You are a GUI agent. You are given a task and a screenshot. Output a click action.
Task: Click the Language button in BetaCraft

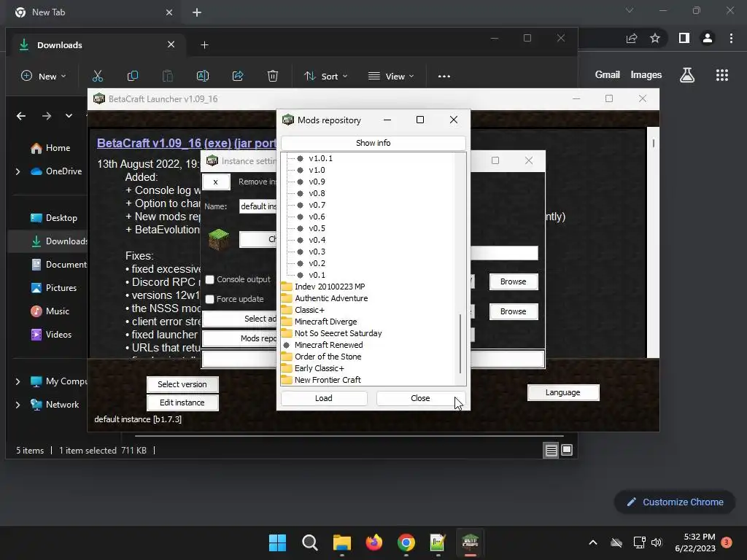coord(563,392)
